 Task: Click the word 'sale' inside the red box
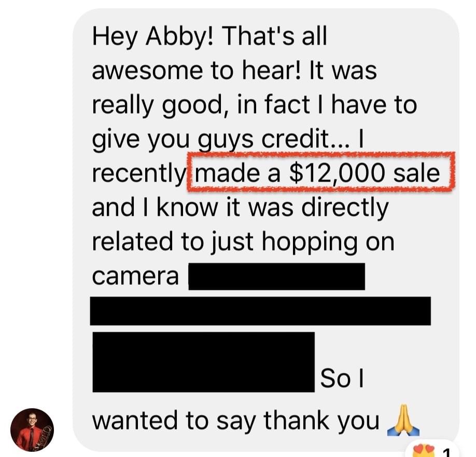tap(416, 173)
